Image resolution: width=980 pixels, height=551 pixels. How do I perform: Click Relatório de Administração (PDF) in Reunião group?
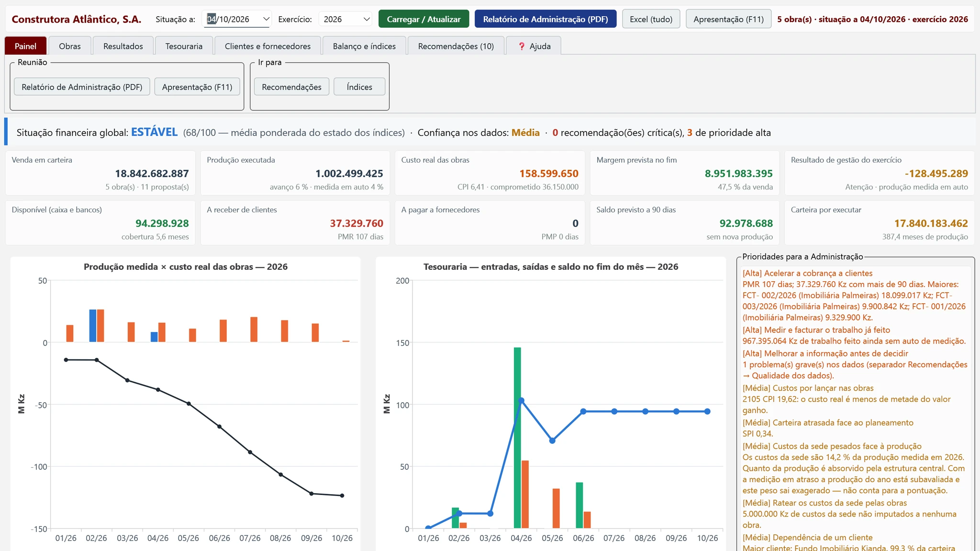click(82, 87)
